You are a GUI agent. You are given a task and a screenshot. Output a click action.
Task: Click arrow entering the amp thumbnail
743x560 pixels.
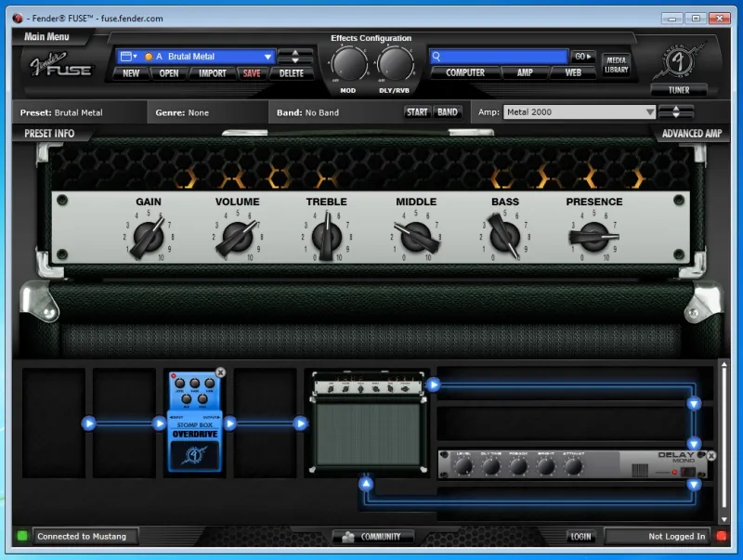[x=300, y=423]
